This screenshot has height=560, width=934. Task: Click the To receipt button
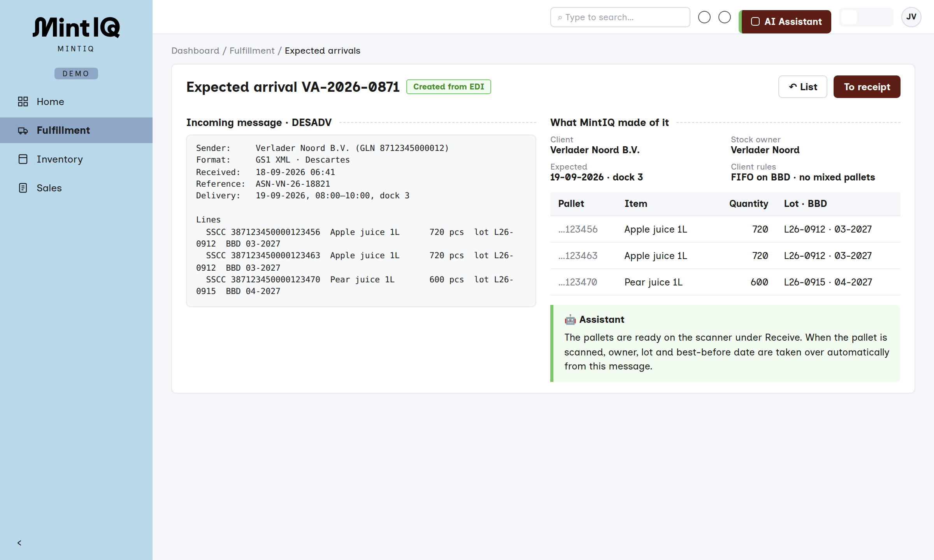867,87
